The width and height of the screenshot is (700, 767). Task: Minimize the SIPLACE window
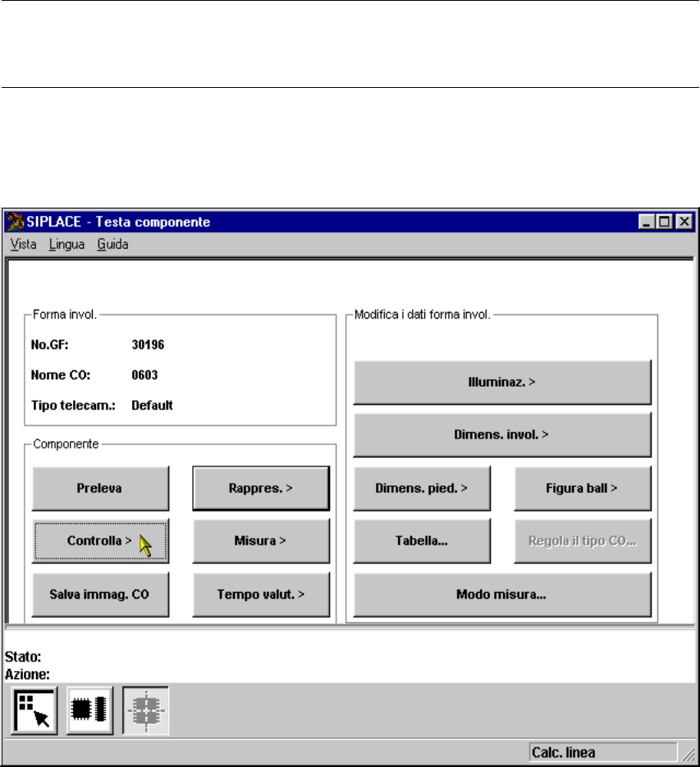point(647,222)
